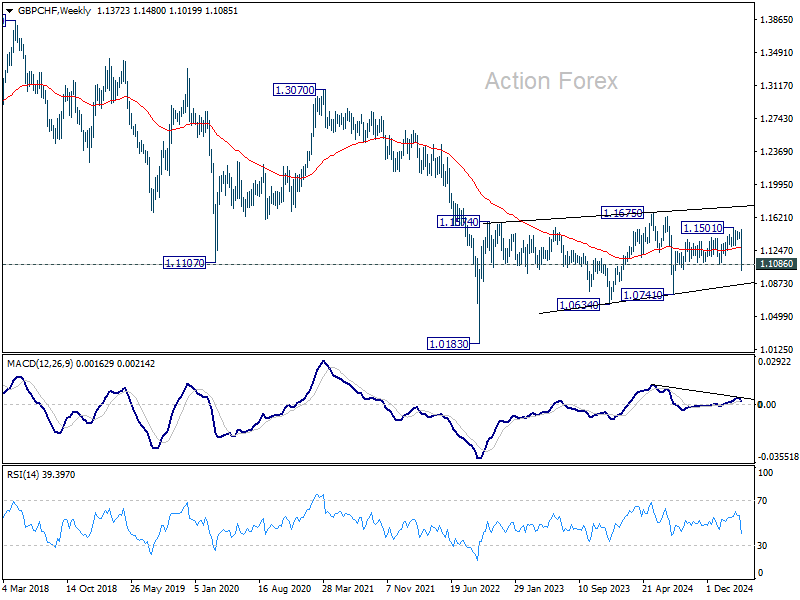Open the GBPCHF chart dropdown arrow
Screen dimensions: 800x600
tap(9, 11)
